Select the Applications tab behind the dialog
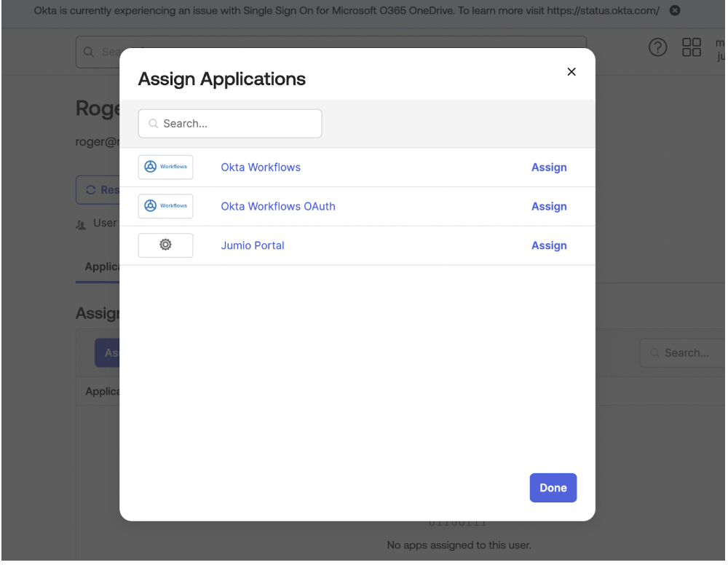This screenshot has height=565, width=728. pyautogui.click(x=101, y=267)
